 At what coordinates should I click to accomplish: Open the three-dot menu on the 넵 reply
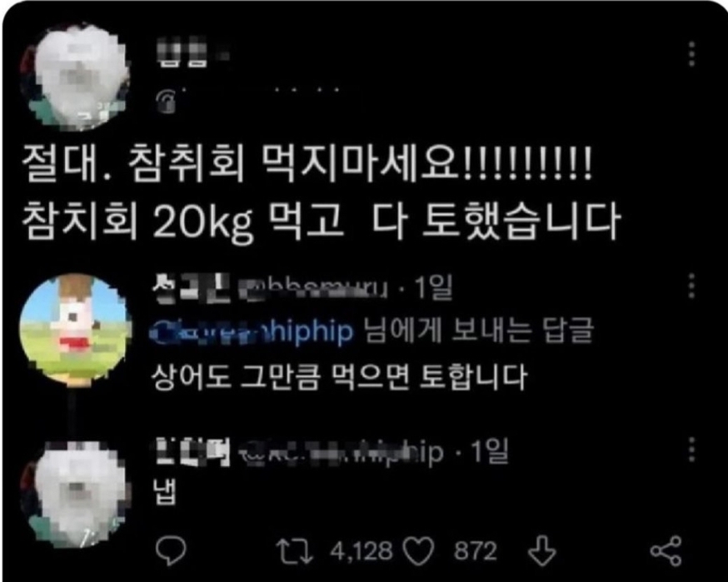point(692,450)
